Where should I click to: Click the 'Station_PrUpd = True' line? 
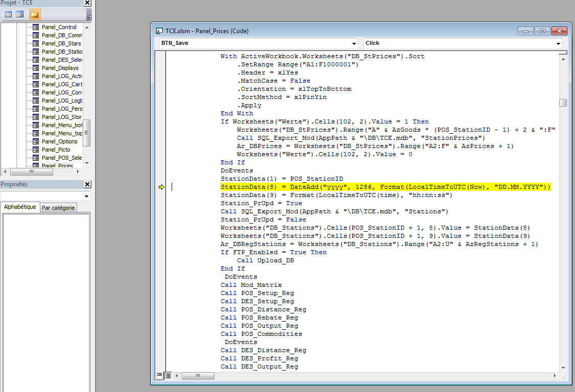click(x=261, y=203)
